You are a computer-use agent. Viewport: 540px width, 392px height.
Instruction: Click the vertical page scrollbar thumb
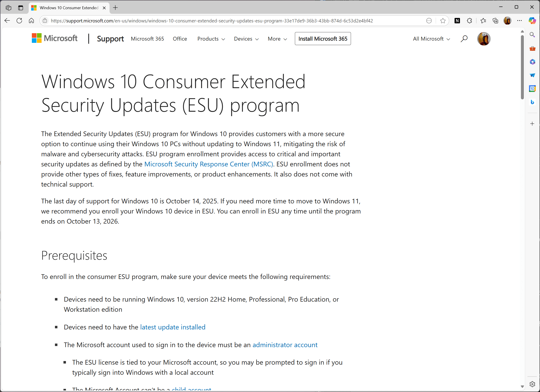coord(522,67)
